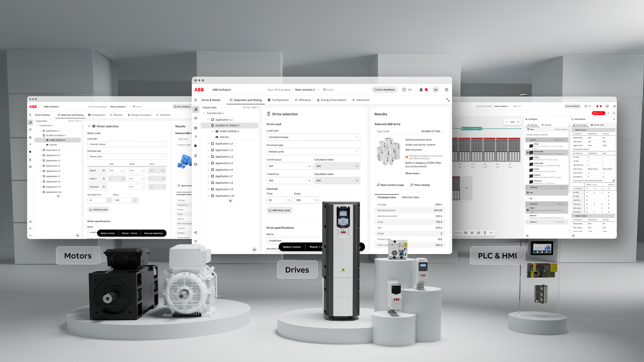Click the Add duty cycle button
Screen dimensions: 644x362
280,210
